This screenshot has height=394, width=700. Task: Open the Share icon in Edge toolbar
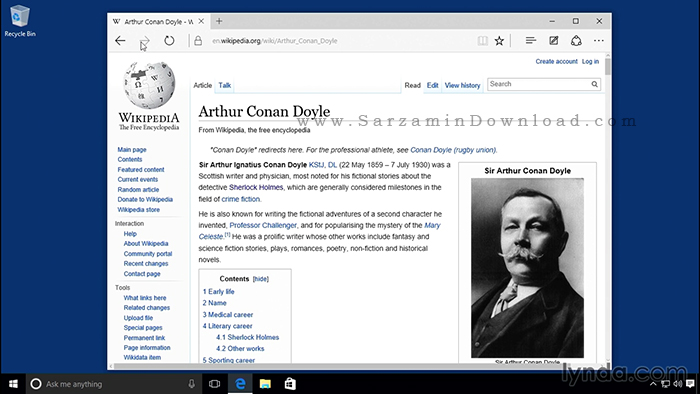pos(576,41)
